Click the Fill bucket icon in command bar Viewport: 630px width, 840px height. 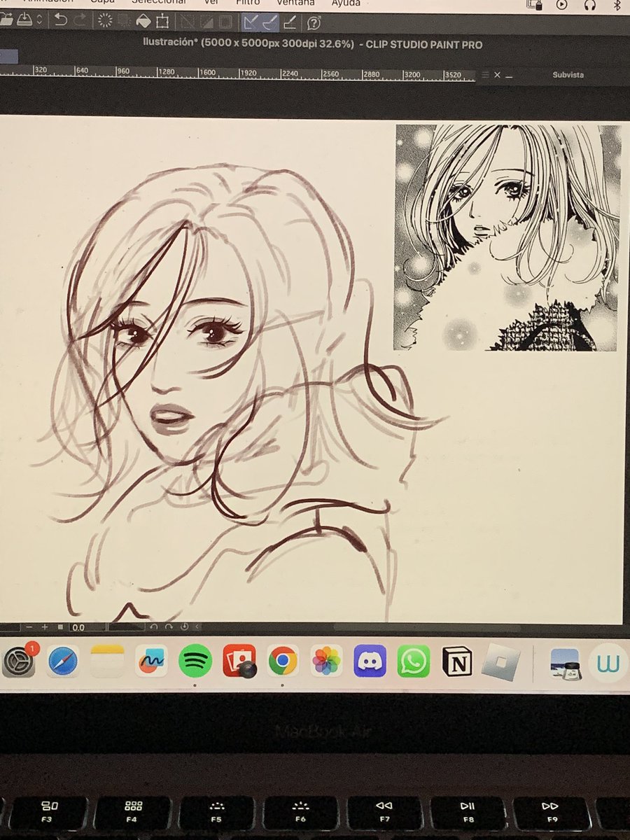click(143, 21)
